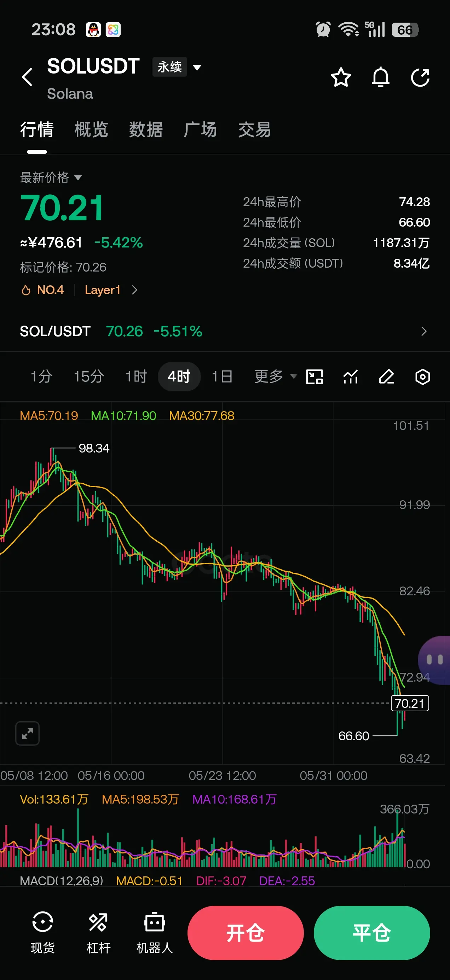This screenshot has width=450, height=980.
Task: Tap the battery 66 indicator
Action: coord(405,30)
